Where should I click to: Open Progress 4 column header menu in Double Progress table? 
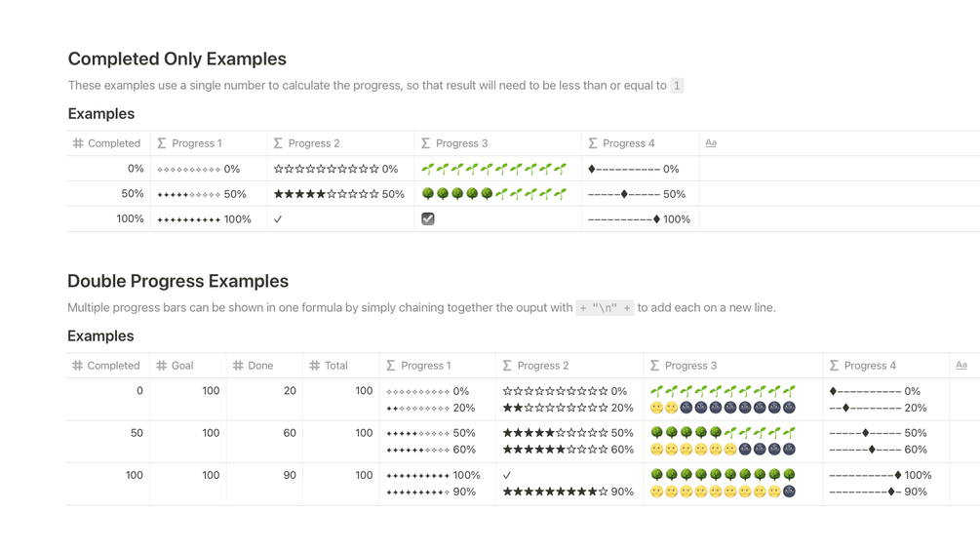[870, 366]
